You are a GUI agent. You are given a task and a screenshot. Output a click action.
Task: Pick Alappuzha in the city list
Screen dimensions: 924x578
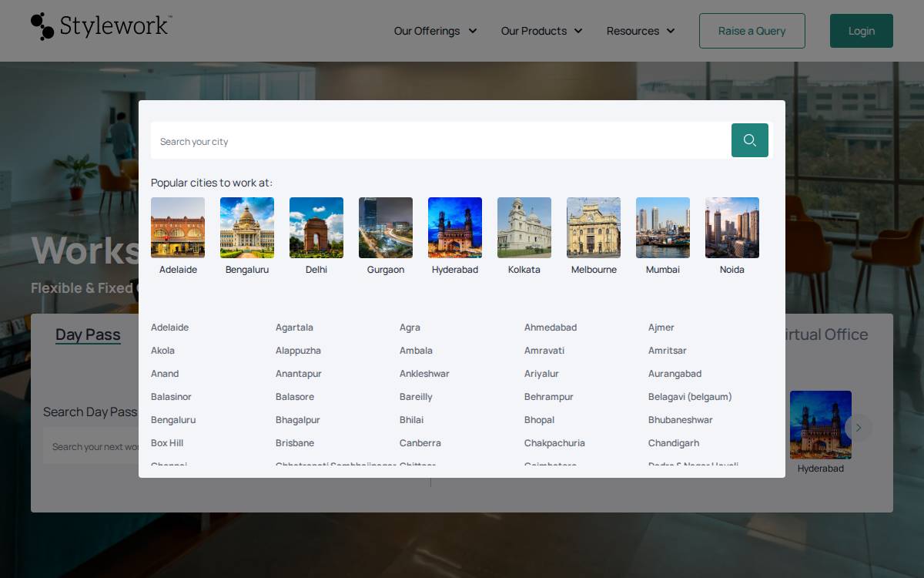pyautogui.click(x=298, y=351)
